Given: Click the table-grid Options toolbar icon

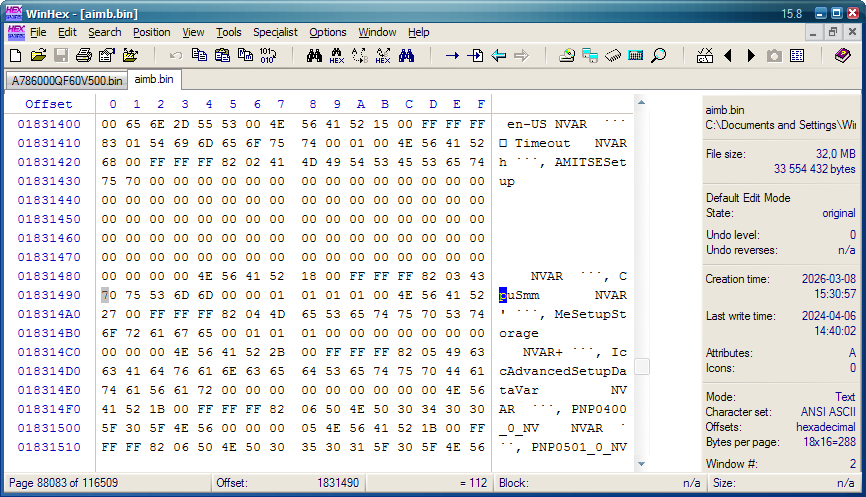Looking at the screenshot, I should (x=797, y=55).
